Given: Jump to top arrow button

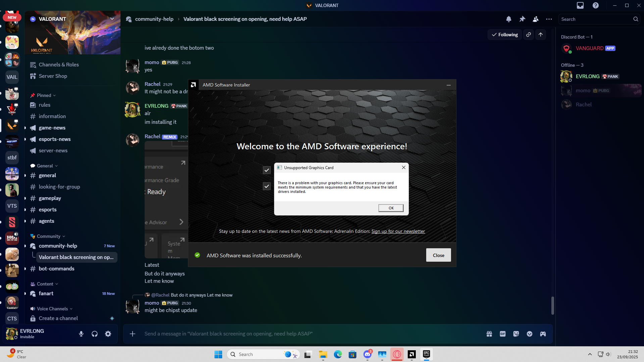Looking at the screenshot, I should click(541, 35).
